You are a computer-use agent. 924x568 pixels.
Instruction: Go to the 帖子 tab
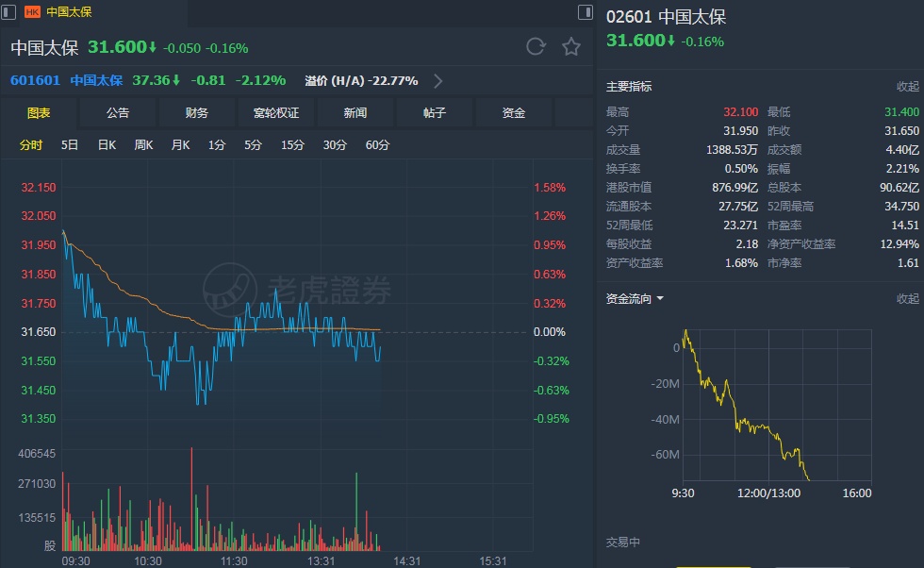[435, 113]
